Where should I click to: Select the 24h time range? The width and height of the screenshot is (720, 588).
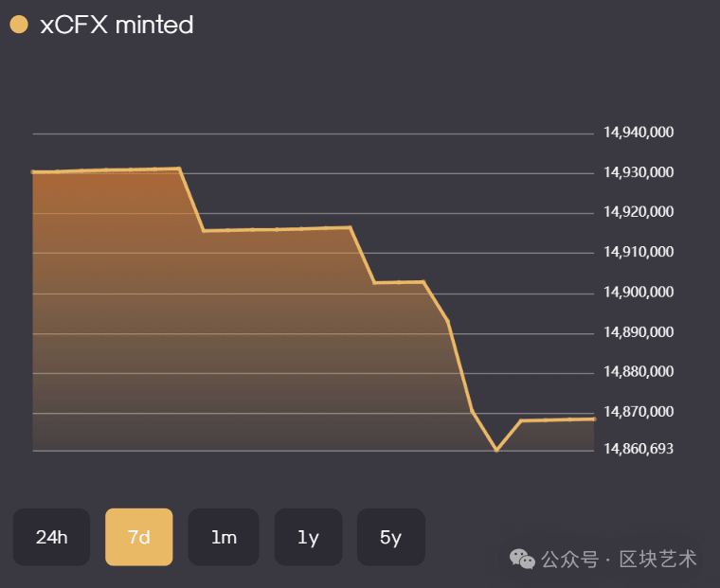click(x=51, y=537)
